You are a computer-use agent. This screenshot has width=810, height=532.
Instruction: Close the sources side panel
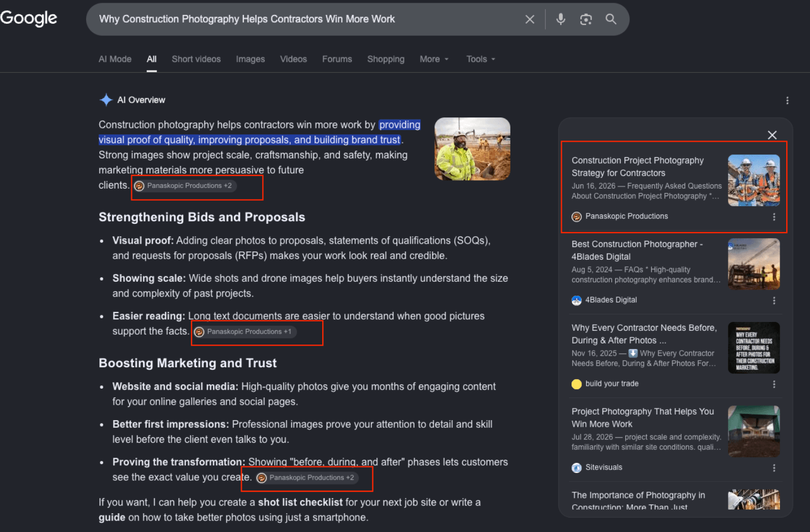(772, 135)
